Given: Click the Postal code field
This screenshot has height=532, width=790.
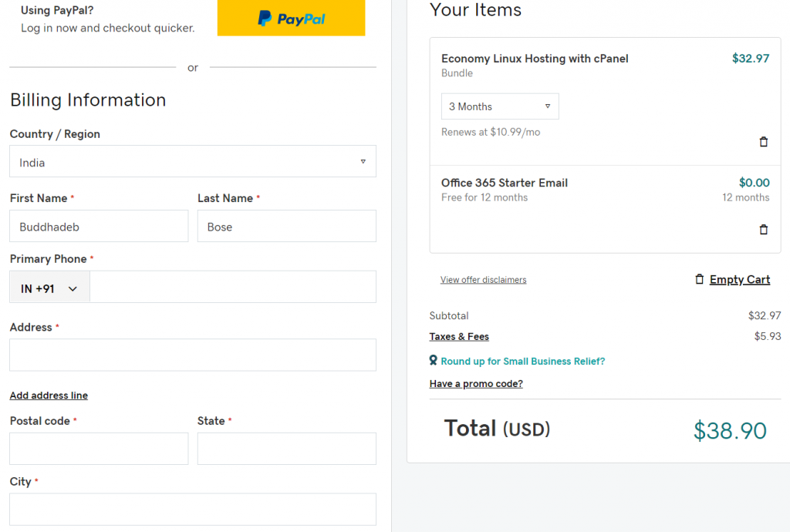Looking at the screenshot, I should pos(99,449).
